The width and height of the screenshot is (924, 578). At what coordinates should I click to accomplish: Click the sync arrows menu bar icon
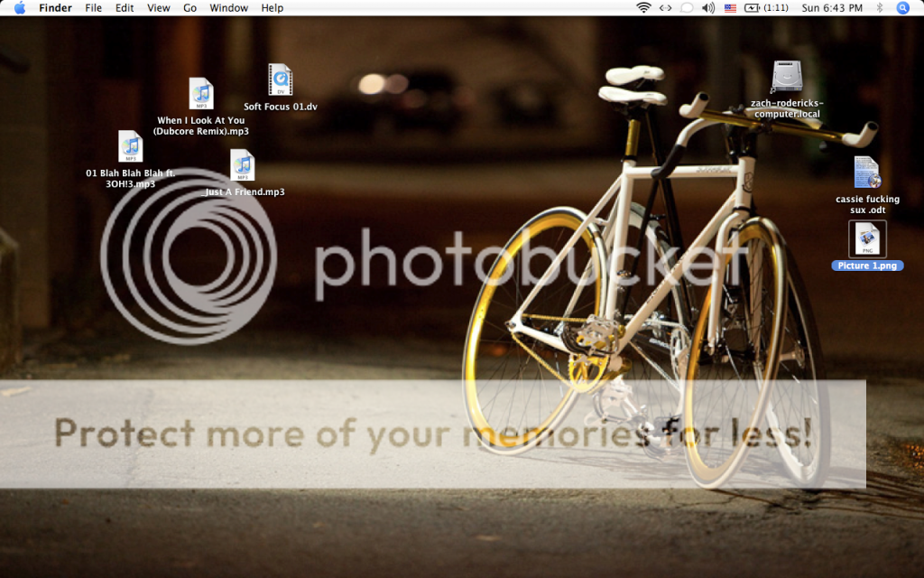(x=666, y=8)
